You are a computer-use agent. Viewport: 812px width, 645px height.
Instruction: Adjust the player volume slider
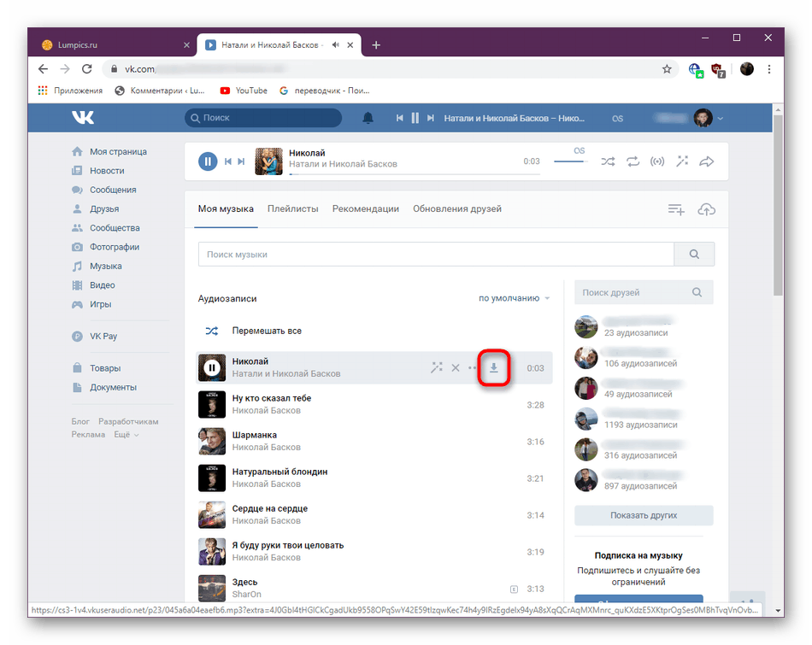569,161
